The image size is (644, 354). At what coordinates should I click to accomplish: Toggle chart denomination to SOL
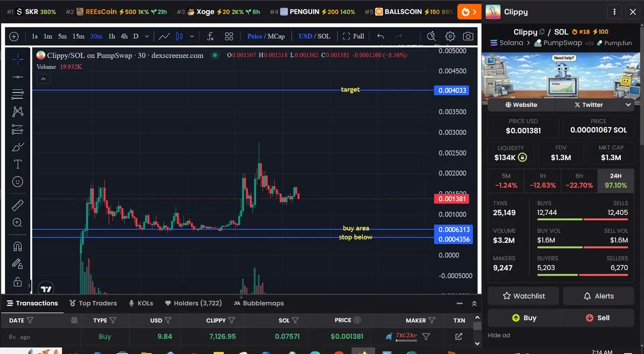point(324,37)
